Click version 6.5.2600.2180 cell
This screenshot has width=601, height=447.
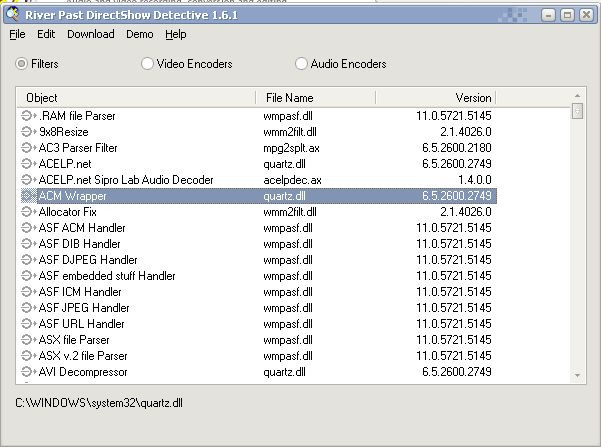(457, 148)
